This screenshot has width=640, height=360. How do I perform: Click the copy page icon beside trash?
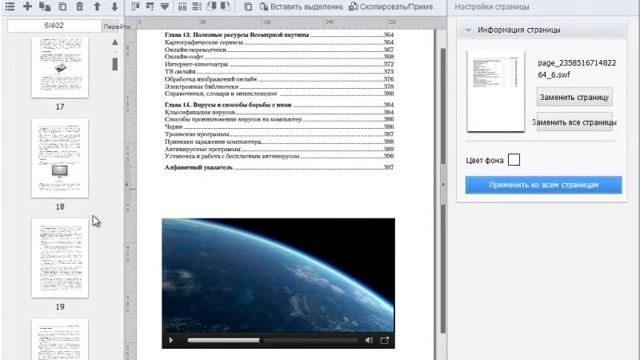click(x=62, y=7)
